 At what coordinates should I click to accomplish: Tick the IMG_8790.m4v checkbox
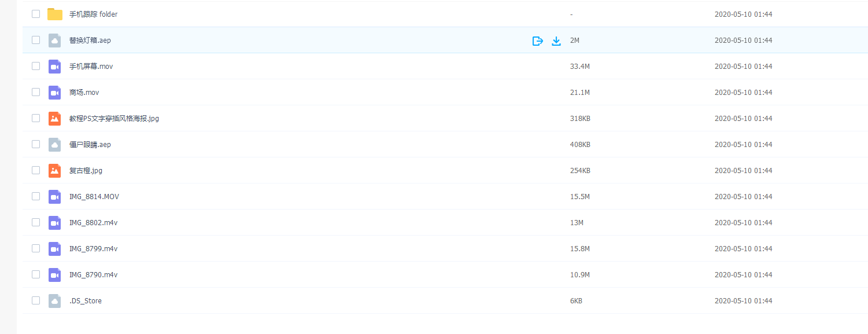coord(36,274)
